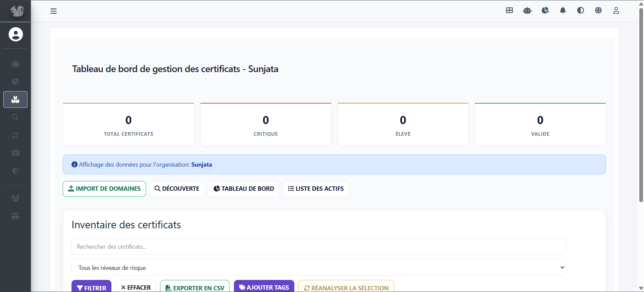Click the scrollbar down arrow

point(641,288)
